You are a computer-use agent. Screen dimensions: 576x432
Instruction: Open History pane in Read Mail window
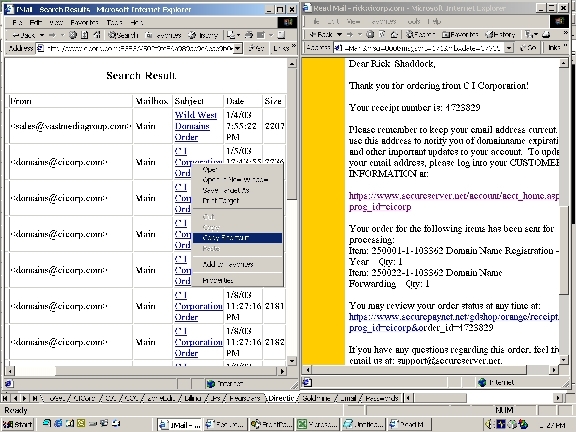click(x=500, y=35)
